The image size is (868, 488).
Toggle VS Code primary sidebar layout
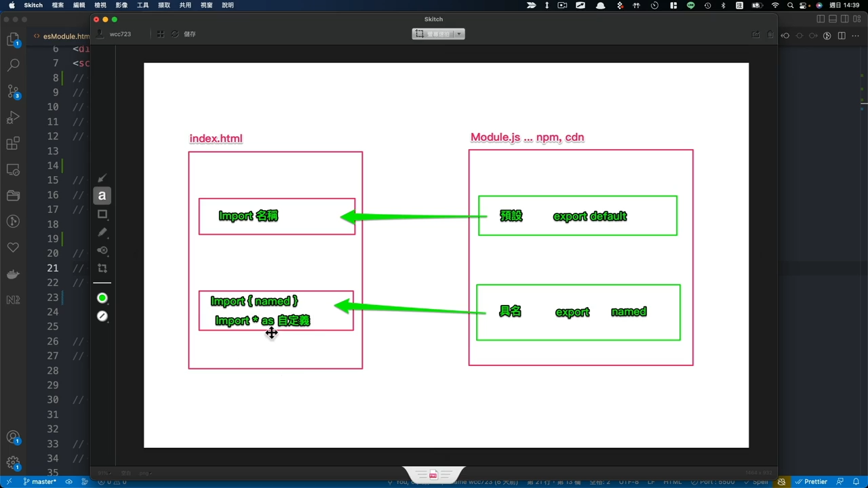821,19
